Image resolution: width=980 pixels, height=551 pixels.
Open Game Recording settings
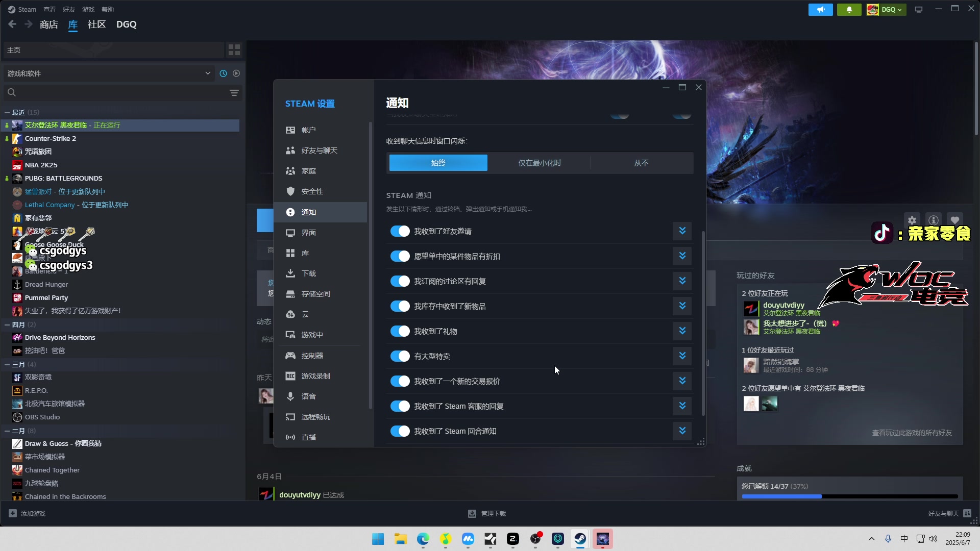coord(320,376)
